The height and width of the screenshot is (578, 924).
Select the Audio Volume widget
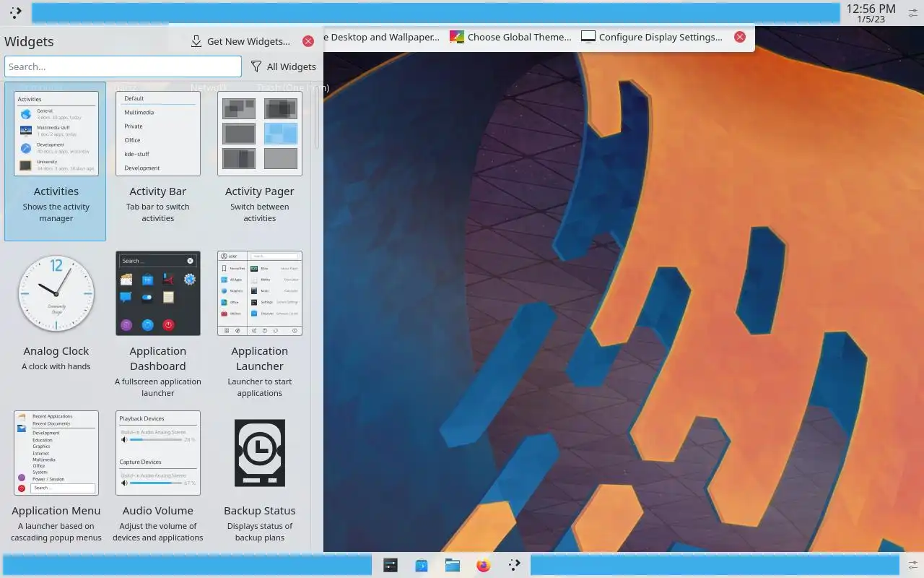pos(157,478)
